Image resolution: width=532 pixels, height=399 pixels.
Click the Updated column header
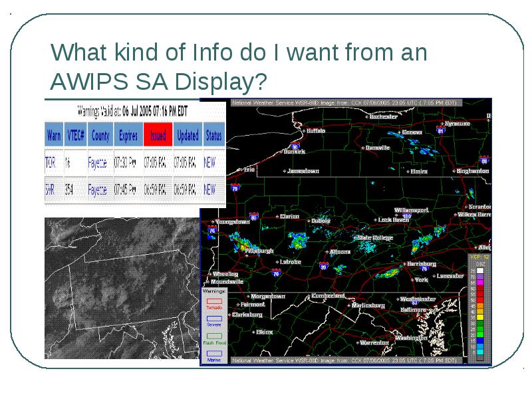[x=188, y=135]
